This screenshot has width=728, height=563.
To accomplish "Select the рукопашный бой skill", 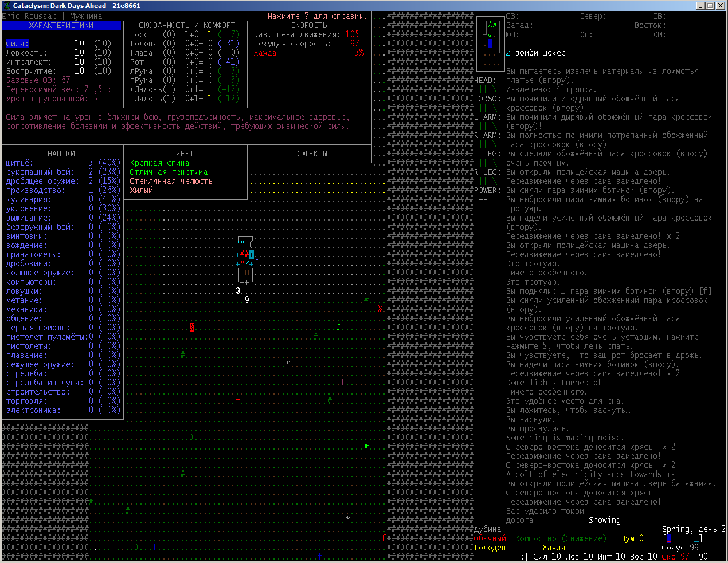I will (x=63, y=172).
